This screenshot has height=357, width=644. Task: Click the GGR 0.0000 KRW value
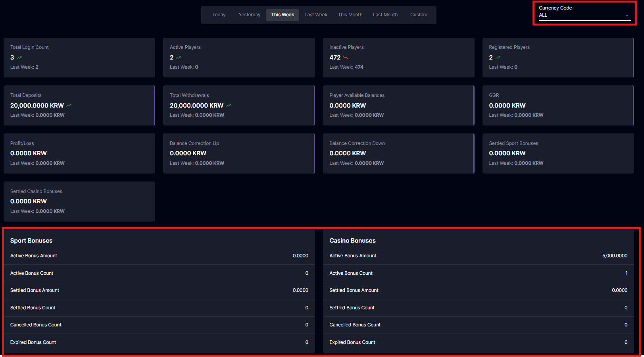(507, 106)
